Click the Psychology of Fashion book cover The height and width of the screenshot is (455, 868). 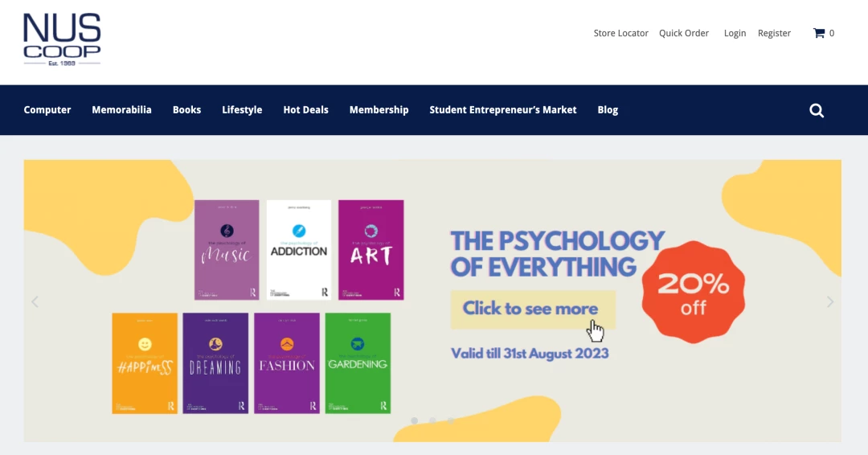pos(287,363)
